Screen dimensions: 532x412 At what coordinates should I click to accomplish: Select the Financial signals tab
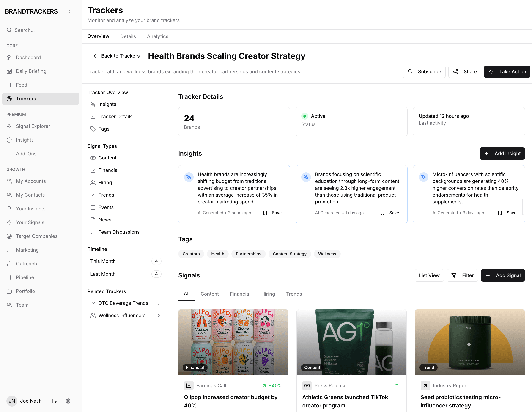[x=240, y=294]
